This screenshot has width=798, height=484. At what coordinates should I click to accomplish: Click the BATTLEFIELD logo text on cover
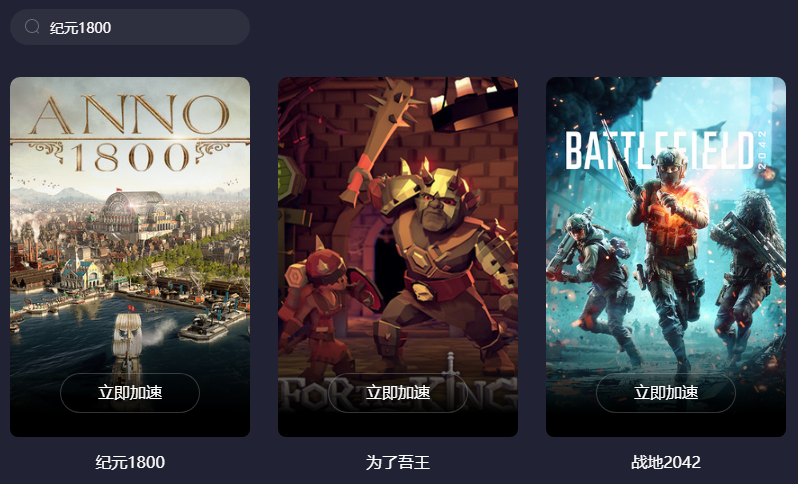pos(659,151)
